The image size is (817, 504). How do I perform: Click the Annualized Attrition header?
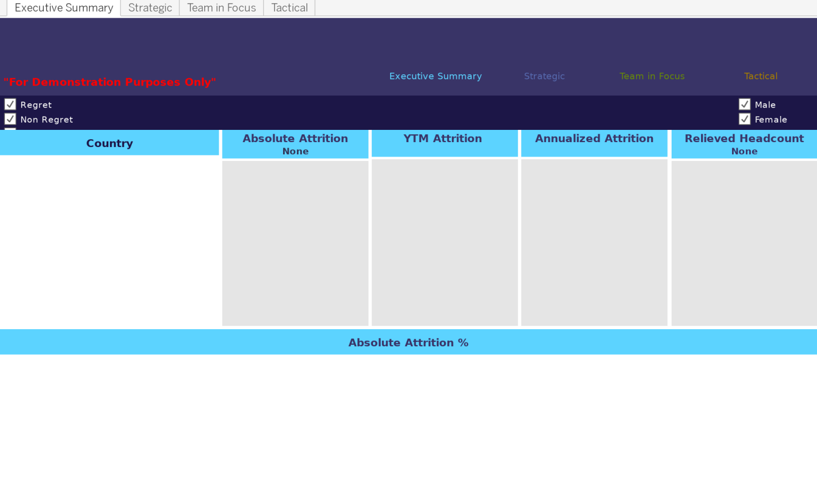pos(594,143)
